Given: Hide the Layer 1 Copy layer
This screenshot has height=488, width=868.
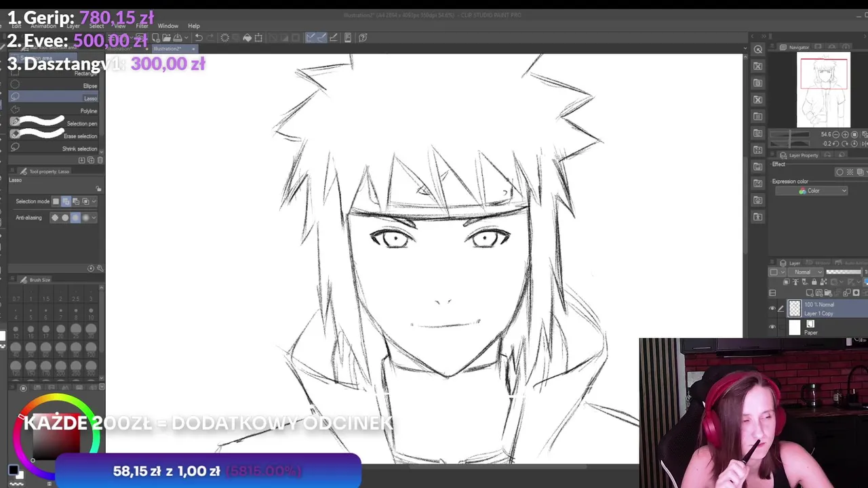Looking at the screenshot, I should (x=772, y=309).
